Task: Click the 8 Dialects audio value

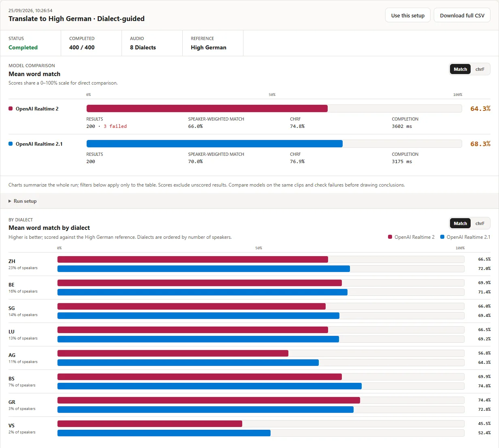Action: [x=143, y=47]
